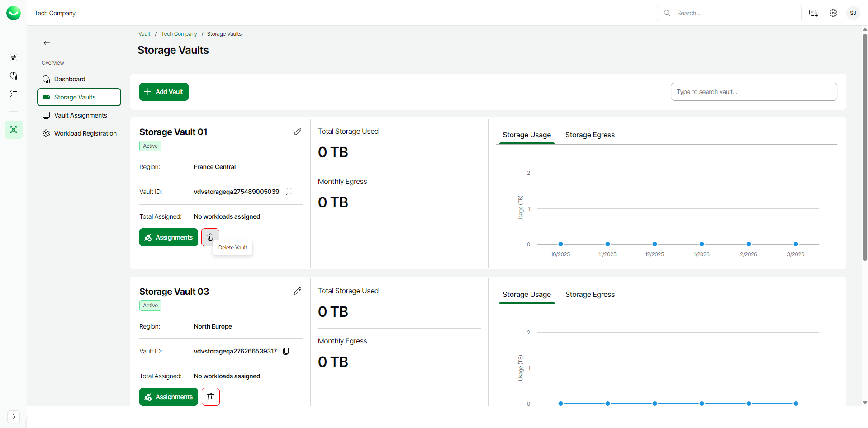Open Vault Assignments in sidebar
The width and height of the screenshot is (868, 428).
81,115
